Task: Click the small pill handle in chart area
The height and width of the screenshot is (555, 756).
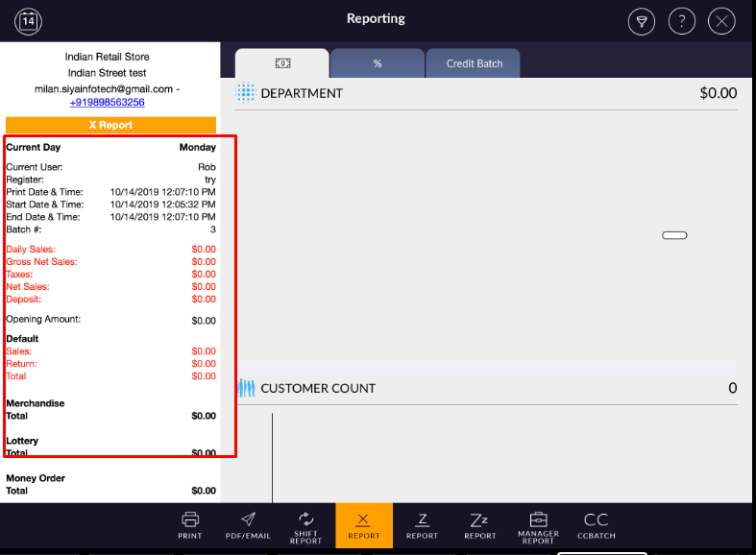Action: [x=674, y=235]
